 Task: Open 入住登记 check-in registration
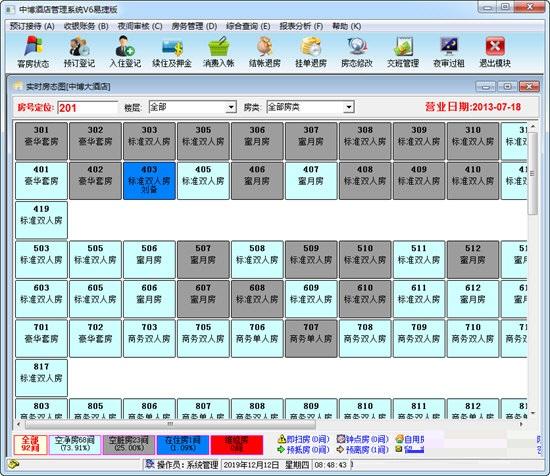pyautogui.click(x=125, y=51)
